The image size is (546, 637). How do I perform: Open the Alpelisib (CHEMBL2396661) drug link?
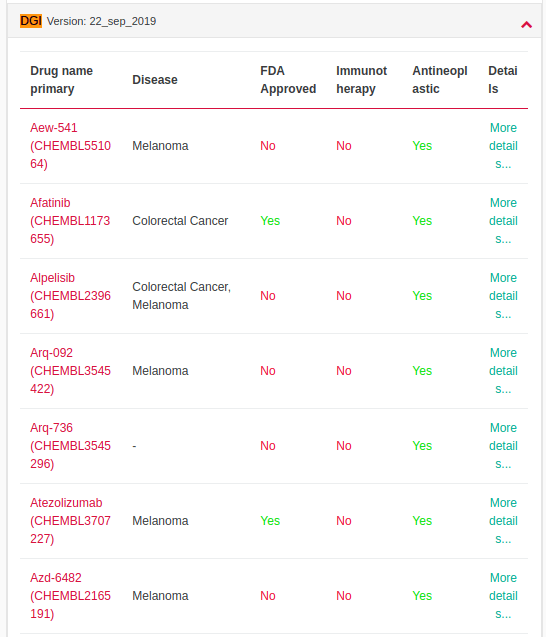point(70,296)
